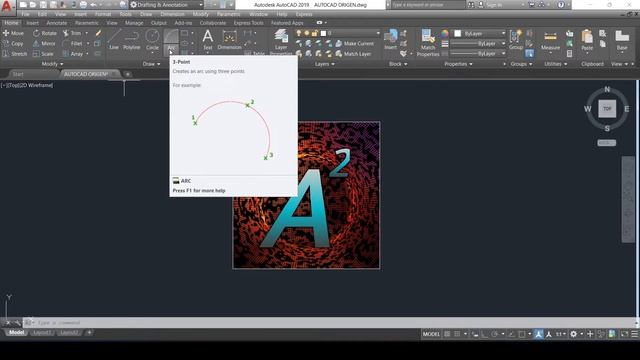The width and height of the screenshot is (640, 360).
Task: Switch to the AUTOCAD ORIGEN drawing tab
Action: pyautogui.click(x=86, y=74)
